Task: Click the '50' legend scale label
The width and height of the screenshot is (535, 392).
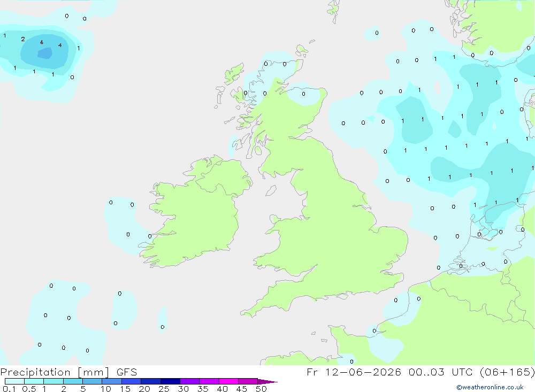Action: point(261,389)
